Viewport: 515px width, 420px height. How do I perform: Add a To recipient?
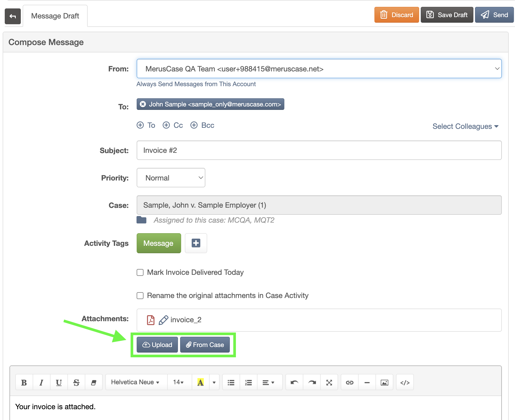pos(146,125)
